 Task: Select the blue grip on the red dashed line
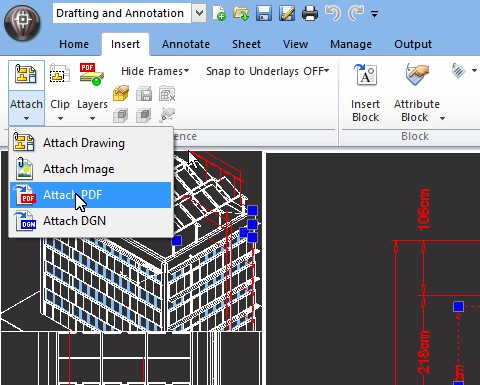click(x=459, y=306)
